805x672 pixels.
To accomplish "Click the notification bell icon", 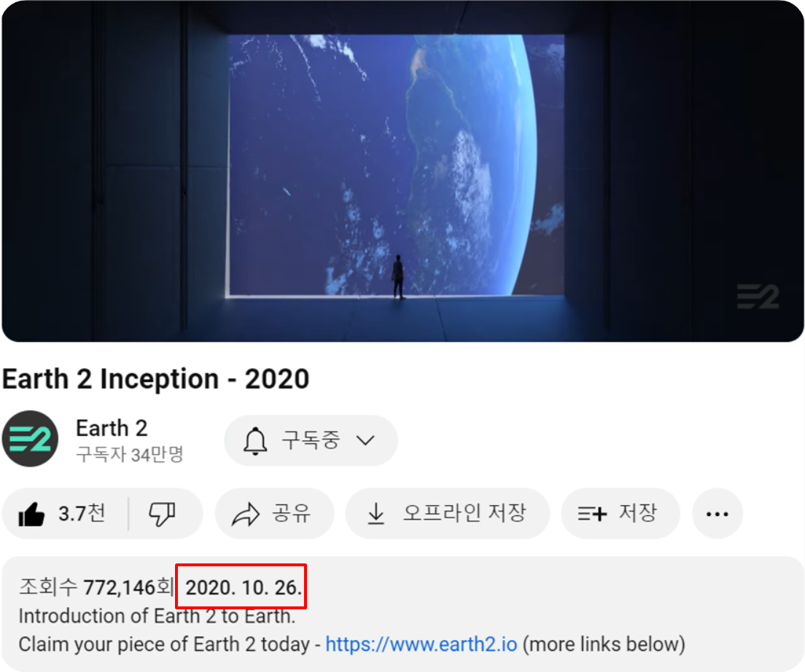I will pos(255,441).
